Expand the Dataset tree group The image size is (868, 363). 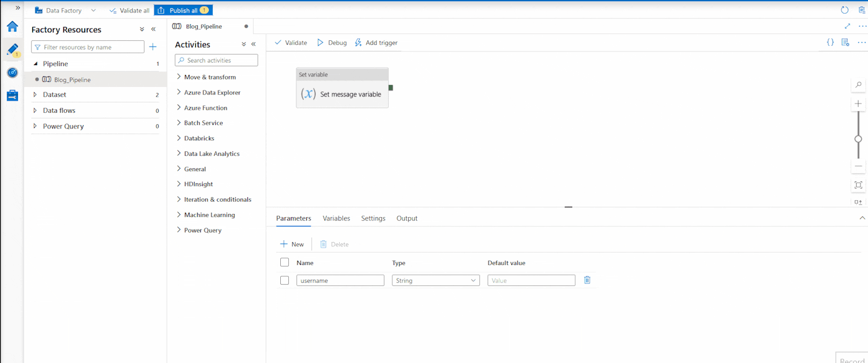coord(35,94)
